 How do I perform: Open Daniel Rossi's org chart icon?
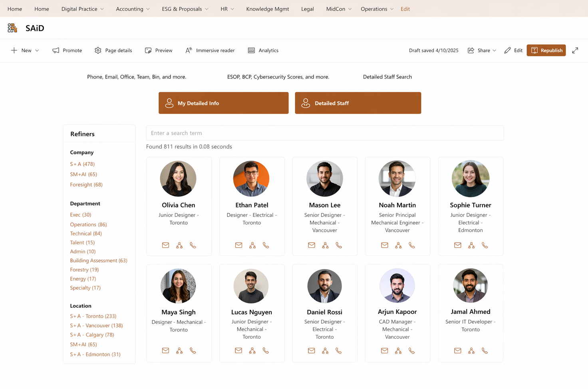(325, 351)
